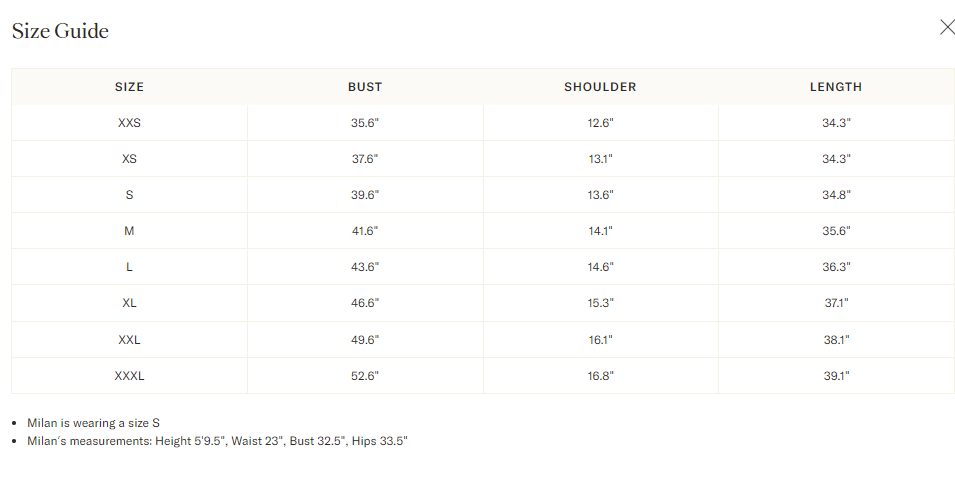Viewport: 955px width, 483px height.
Task: Click the Size Guide heading
Action: (60, 31)
